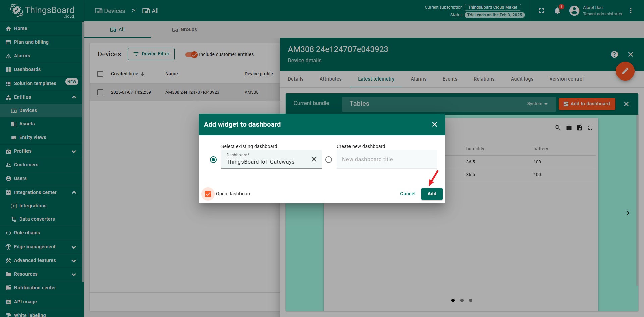
Task: Open Assets under Entities
Action: (41, 124)
